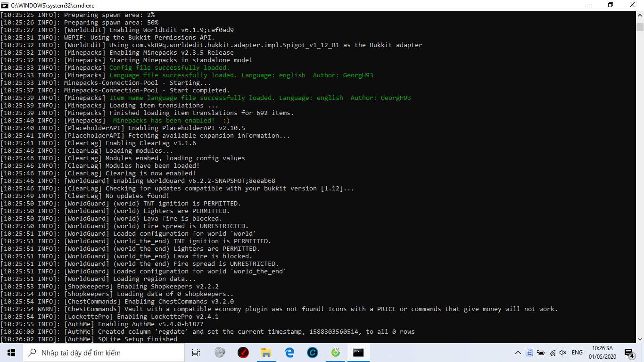This screenshot has height=362, width=644.
Task: Open the green swirl app on taskbar
Action: pyautogui.click(x=335, y=353)
